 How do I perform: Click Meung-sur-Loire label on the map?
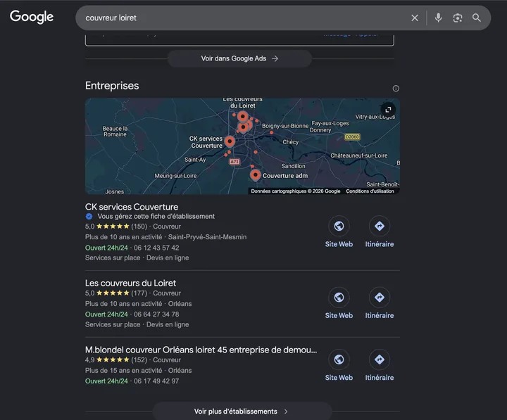pos(175,176)
